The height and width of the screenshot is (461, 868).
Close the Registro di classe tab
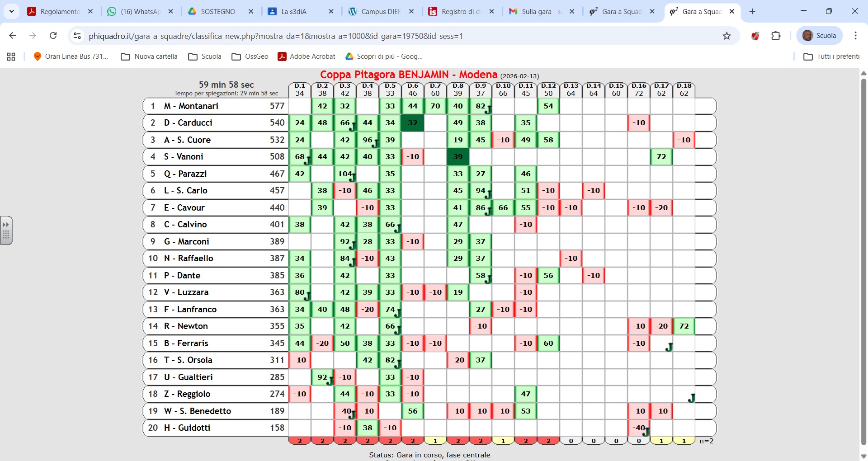pyautogui.click(x=492, y=12)
